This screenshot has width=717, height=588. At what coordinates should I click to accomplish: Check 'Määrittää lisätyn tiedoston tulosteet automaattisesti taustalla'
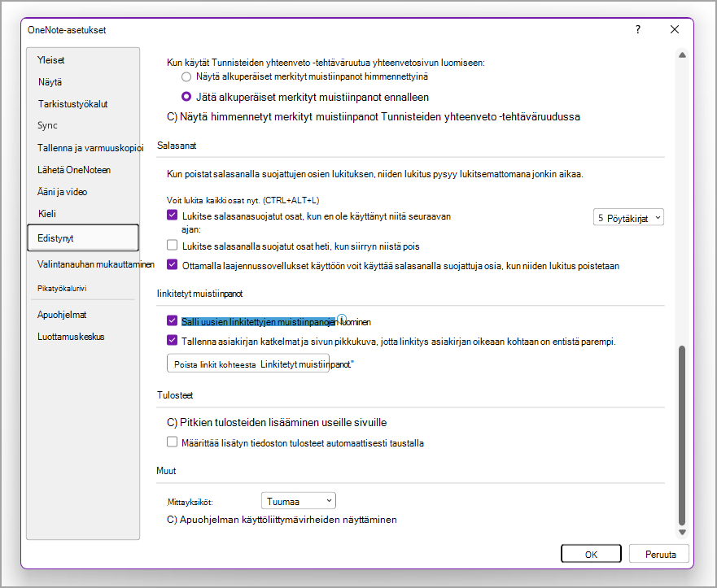tap(172, 442)
